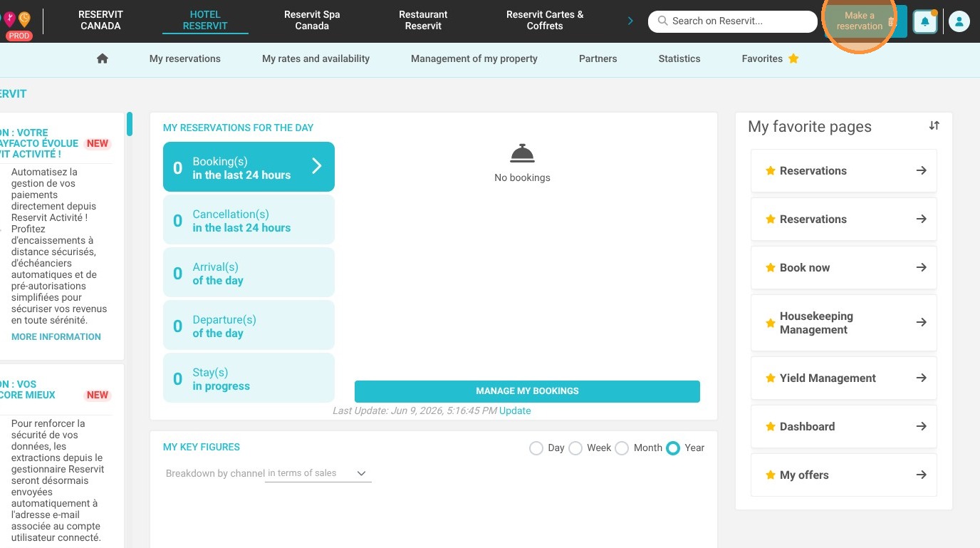Open the MORE INFORMATION link
The height and width of the screenshot is (548, 980).
(56, 336)
